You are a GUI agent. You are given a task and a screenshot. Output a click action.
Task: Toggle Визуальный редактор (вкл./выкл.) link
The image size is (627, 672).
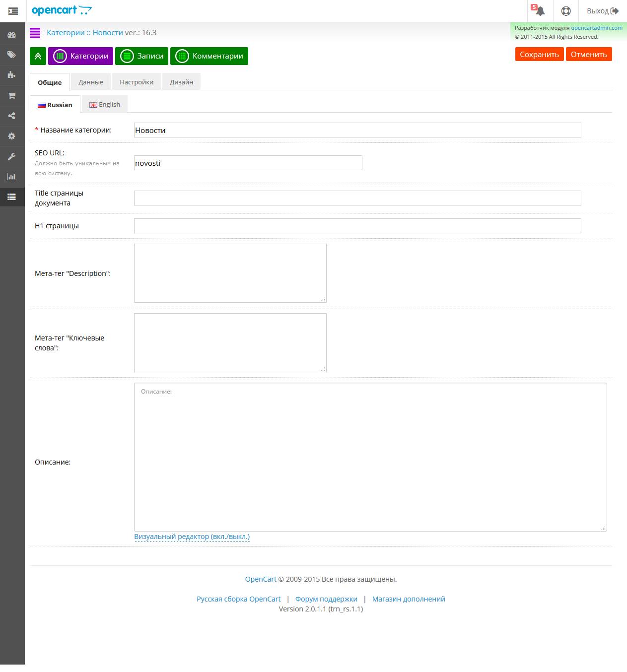coord(192,537)
